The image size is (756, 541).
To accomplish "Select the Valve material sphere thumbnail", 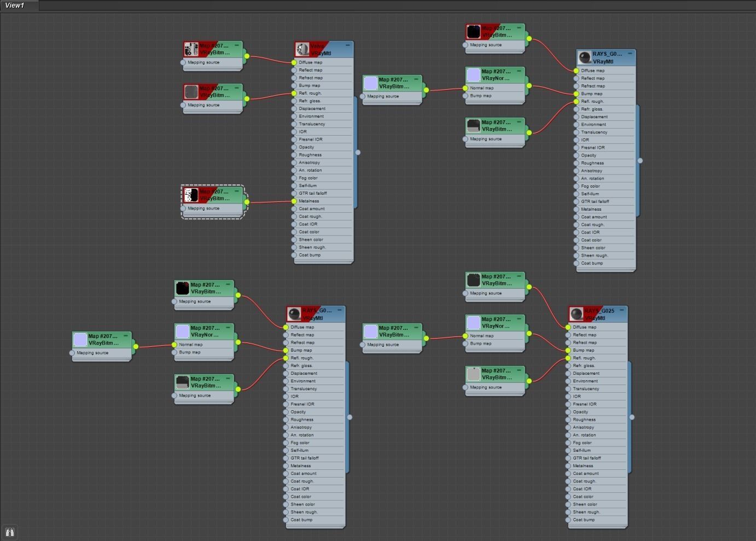I will pyautogui.click(x=303, y=50).
